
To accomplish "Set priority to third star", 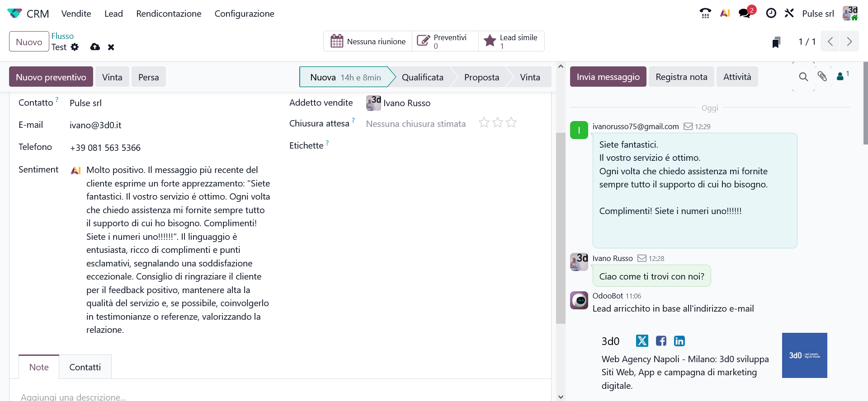I will pyautogui.click(x=511, y=122).
